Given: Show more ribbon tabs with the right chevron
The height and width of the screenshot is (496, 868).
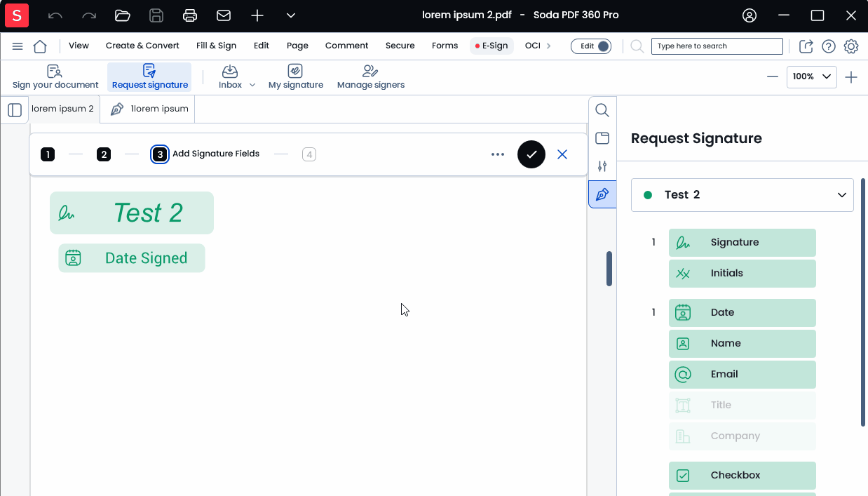Looking at the screenshot, I should click(548, 46).
